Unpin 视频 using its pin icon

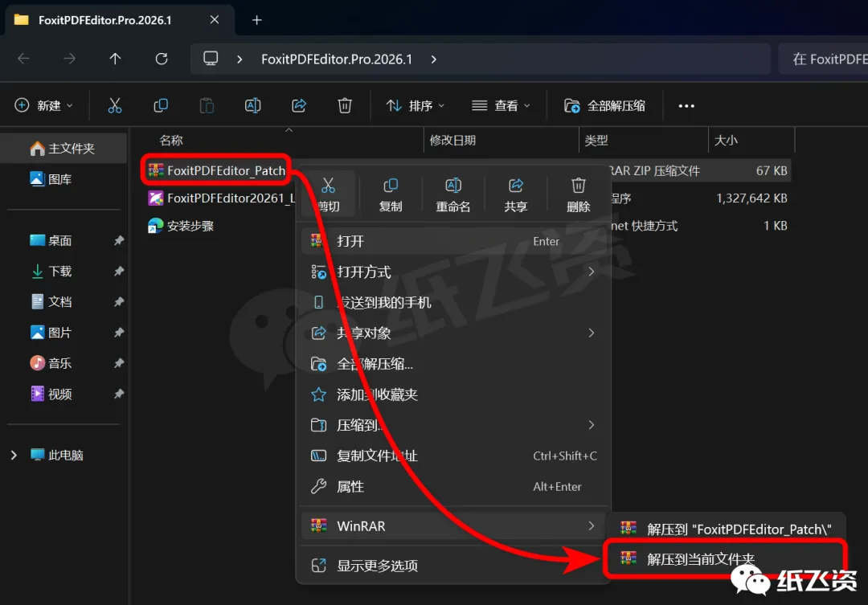[x=118, y=394]
